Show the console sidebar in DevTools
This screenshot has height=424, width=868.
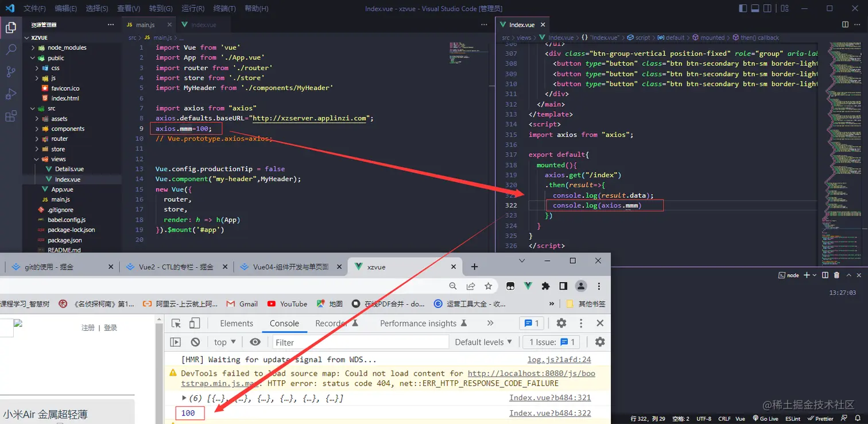[x=176, y=342]
